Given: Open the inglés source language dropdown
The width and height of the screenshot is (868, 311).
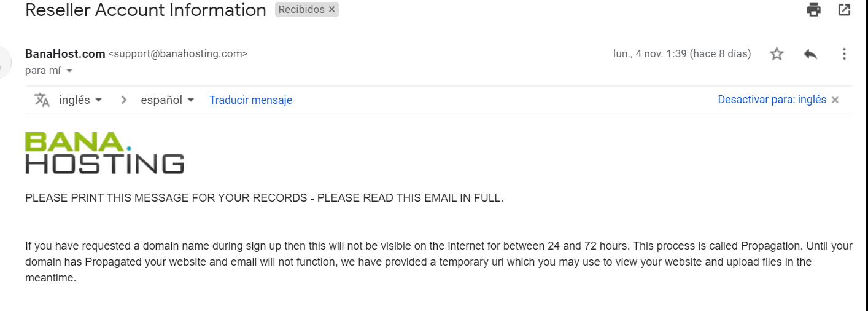Looking at the screenshot, I should click(x=80, y=100).
